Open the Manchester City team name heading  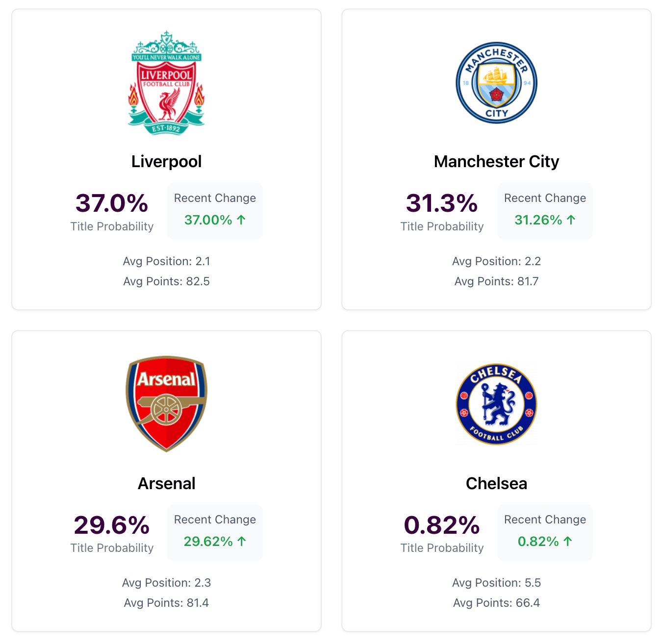[496, 161]
